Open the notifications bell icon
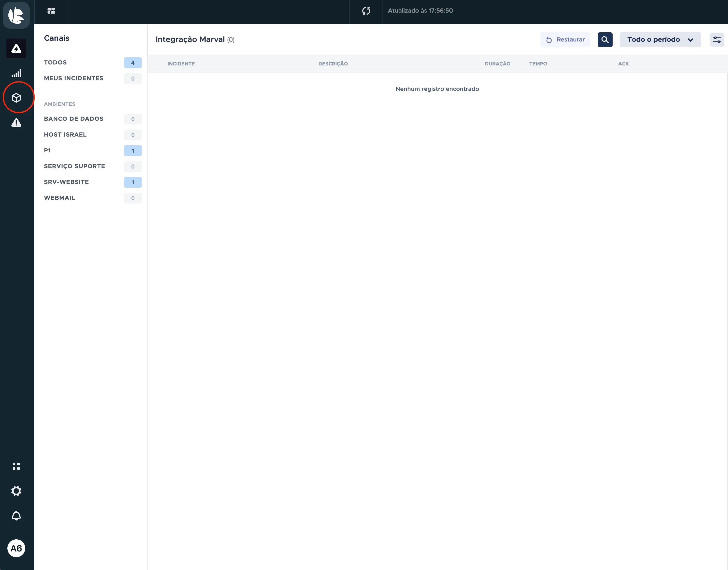Screen dimensions: 728x570 coord(16,516)
